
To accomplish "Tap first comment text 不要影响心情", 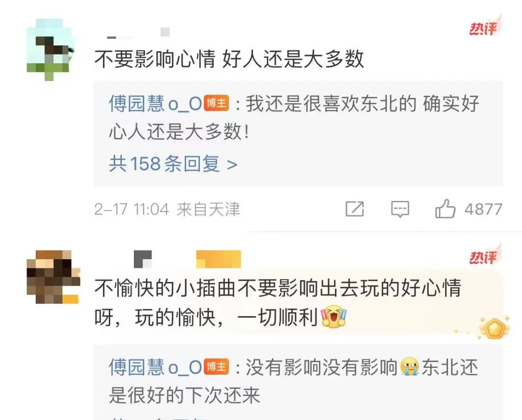I will pyautogui.click(x=155, y=59).
